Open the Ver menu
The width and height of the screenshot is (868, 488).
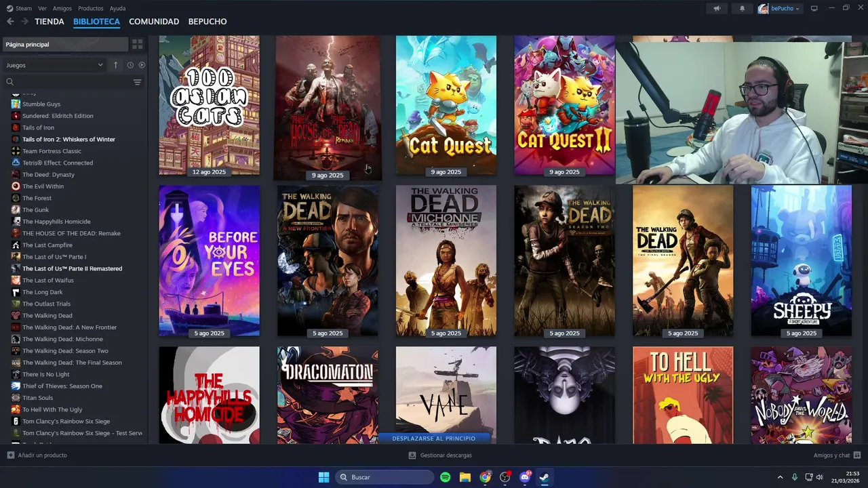(x=42, y=8)
